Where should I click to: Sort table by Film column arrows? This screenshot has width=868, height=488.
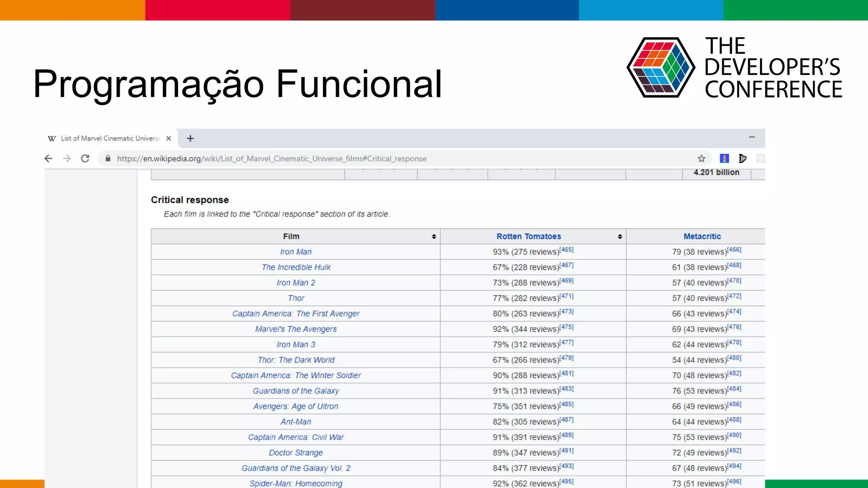point(434,236)
